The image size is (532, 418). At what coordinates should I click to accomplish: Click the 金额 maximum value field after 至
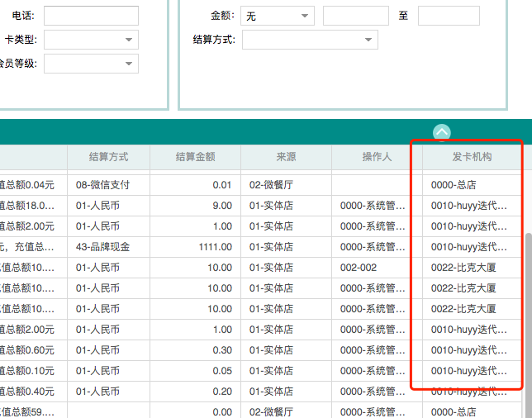click(x=449, y=16)
